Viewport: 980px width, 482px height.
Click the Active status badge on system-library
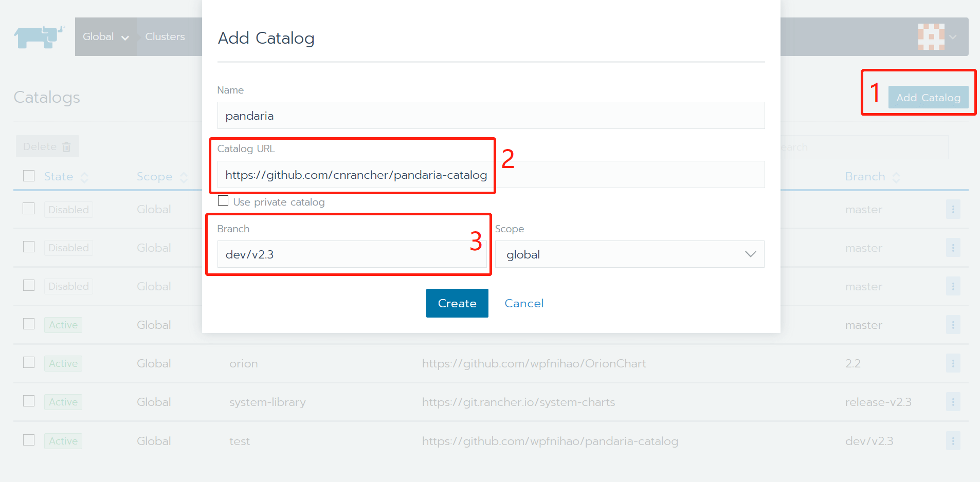pyautogui.click(x=63, y=401)
